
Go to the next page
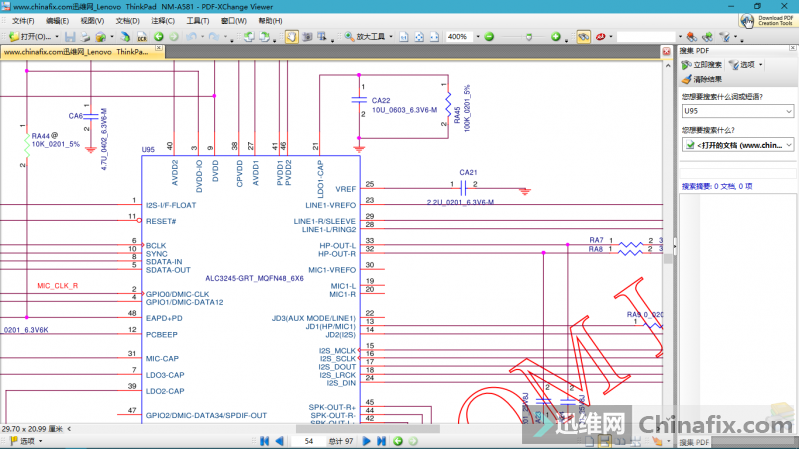coord(368,441)
